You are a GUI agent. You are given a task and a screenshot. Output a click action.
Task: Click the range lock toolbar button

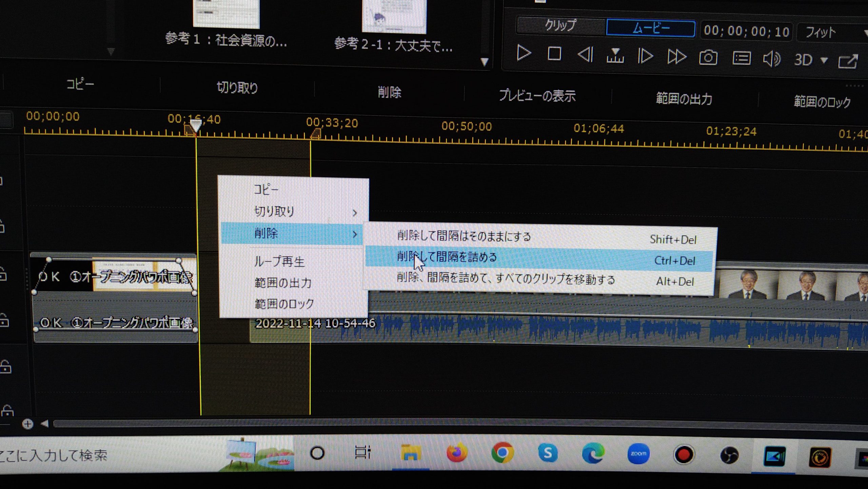tap(822, 102)
